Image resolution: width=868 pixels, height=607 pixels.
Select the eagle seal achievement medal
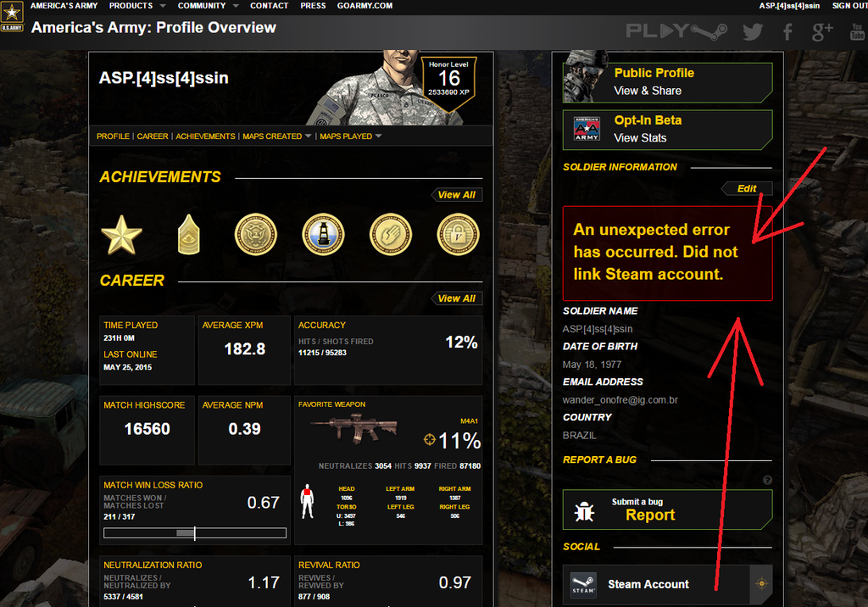256,234
